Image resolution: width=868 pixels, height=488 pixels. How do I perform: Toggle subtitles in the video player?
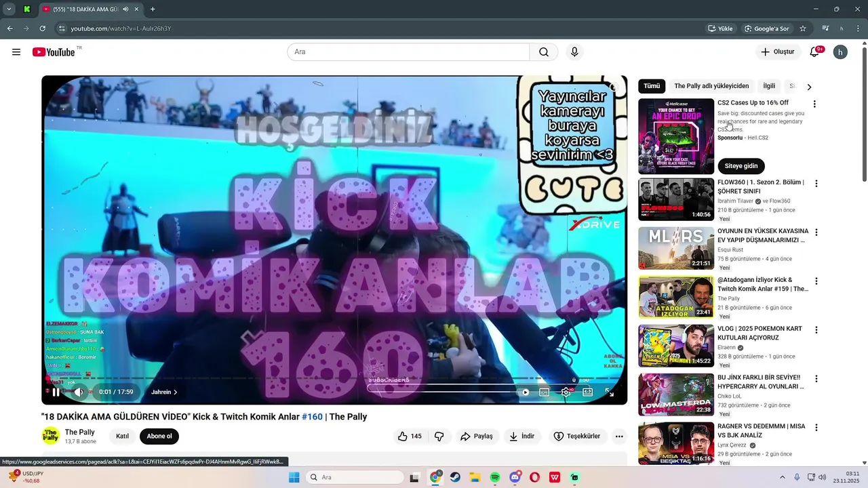tap(544, 392)
